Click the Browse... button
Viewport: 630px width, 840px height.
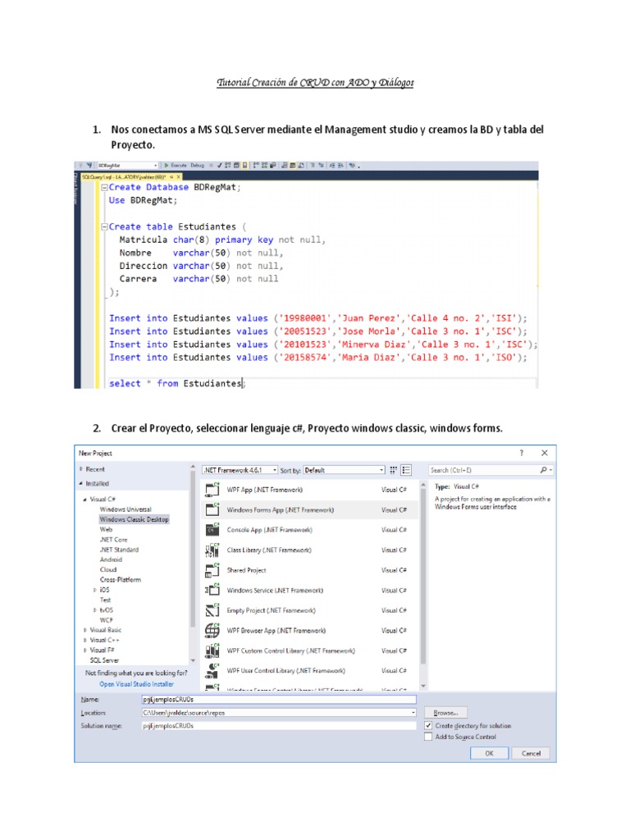445,713
